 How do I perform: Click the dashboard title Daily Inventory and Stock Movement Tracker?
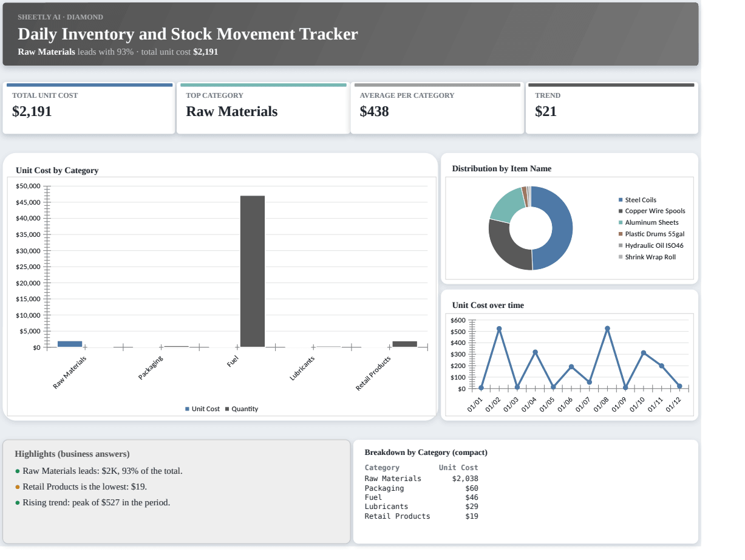pos(188,34)
